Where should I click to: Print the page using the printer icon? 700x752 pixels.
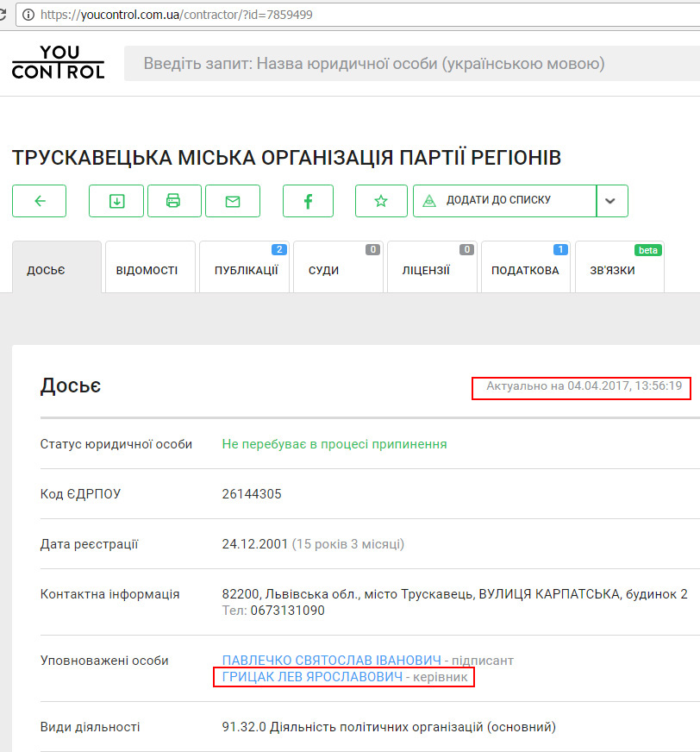174,201
